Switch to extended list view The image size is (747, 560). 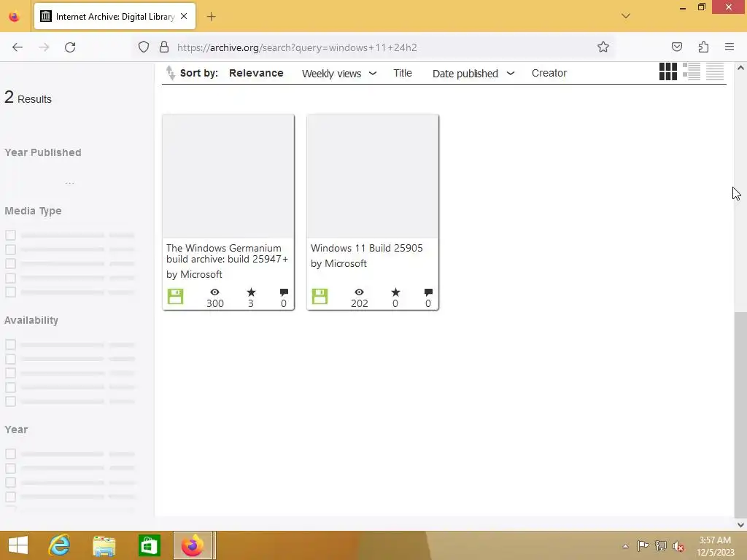point(692,71)
